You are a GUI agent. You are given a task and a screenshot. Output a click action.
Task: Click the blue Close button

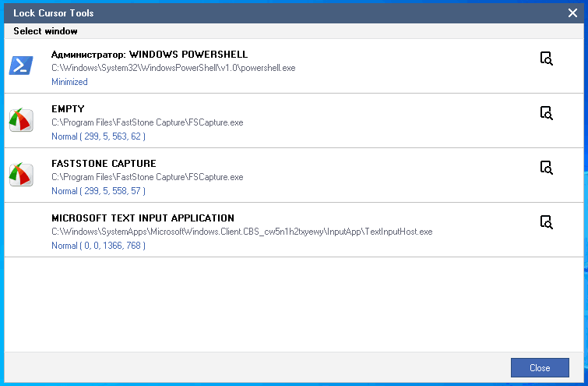[540, 367]
